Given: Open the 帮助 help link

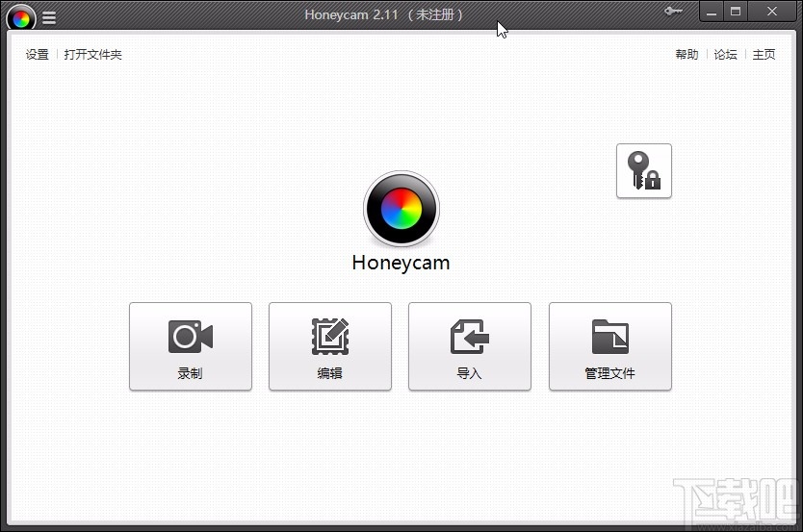Looking at the screenshot, I should click(686, 54).
